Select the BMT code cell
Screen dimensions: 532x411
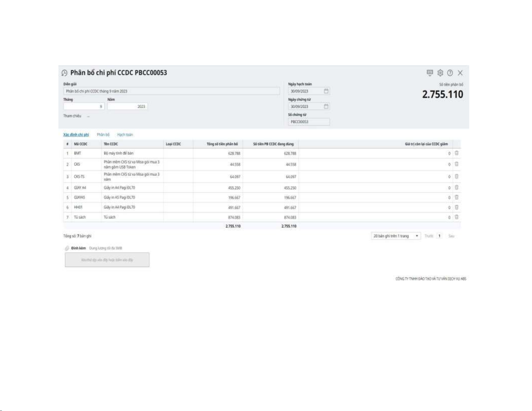(86, 153)
